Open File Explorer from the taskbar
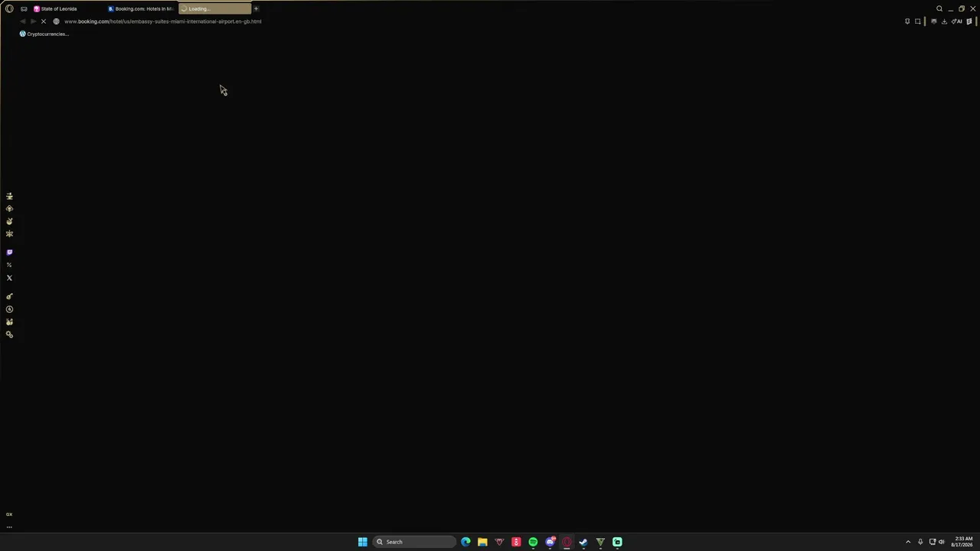 point(482,542)
